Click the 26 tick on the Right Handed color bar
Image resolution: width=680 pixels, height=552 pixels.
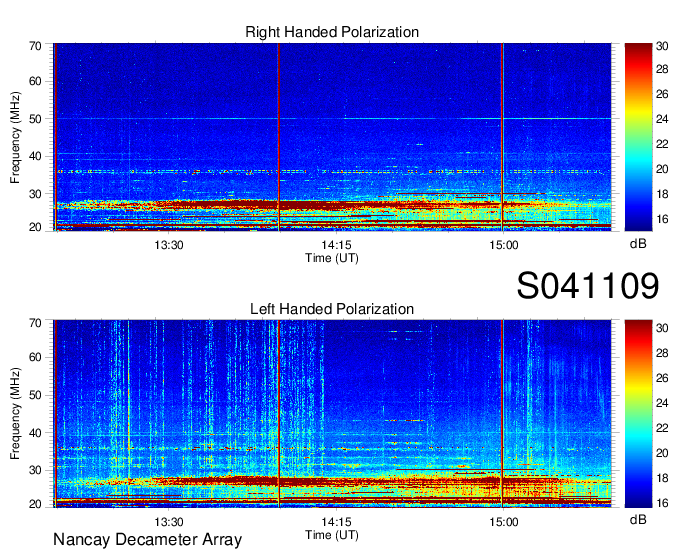(x=662, y=95)
